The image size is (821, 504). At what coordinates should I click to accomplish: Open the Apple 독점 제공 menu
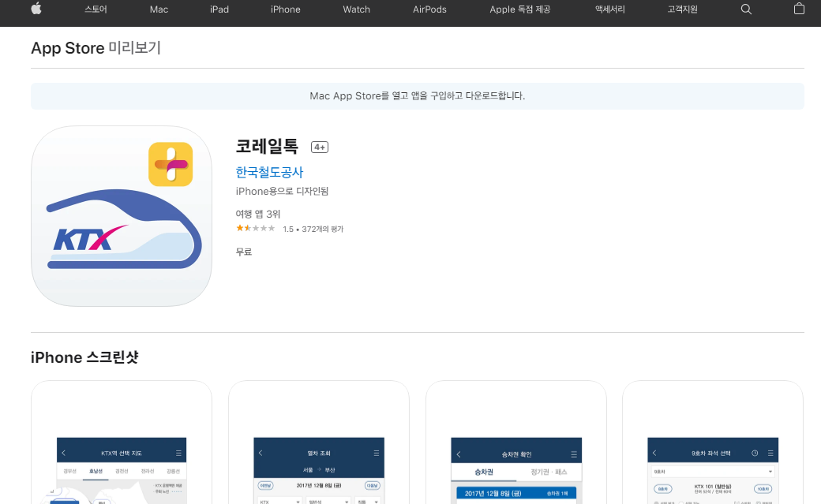[520, 9]
